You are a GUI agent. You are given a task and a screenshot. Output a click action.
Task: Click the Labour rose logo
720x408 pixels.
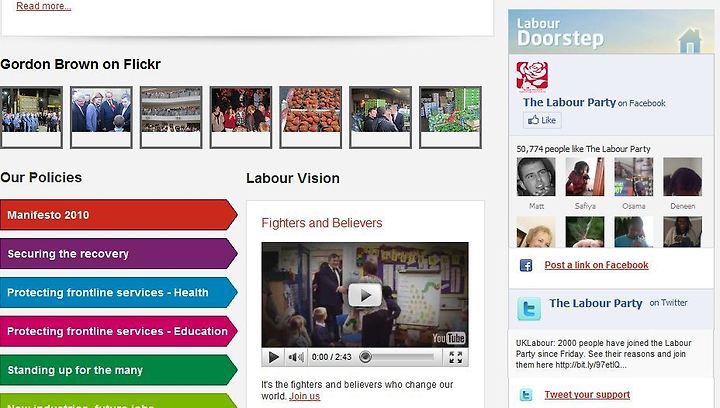click(x=532, y=77)
